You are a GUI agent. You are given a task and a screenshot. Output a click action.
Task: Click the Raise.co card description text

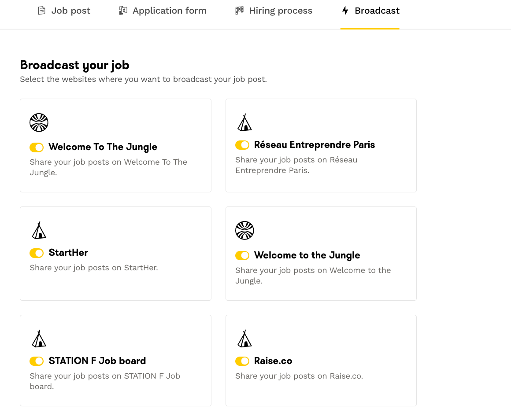(x=299, y=376)
